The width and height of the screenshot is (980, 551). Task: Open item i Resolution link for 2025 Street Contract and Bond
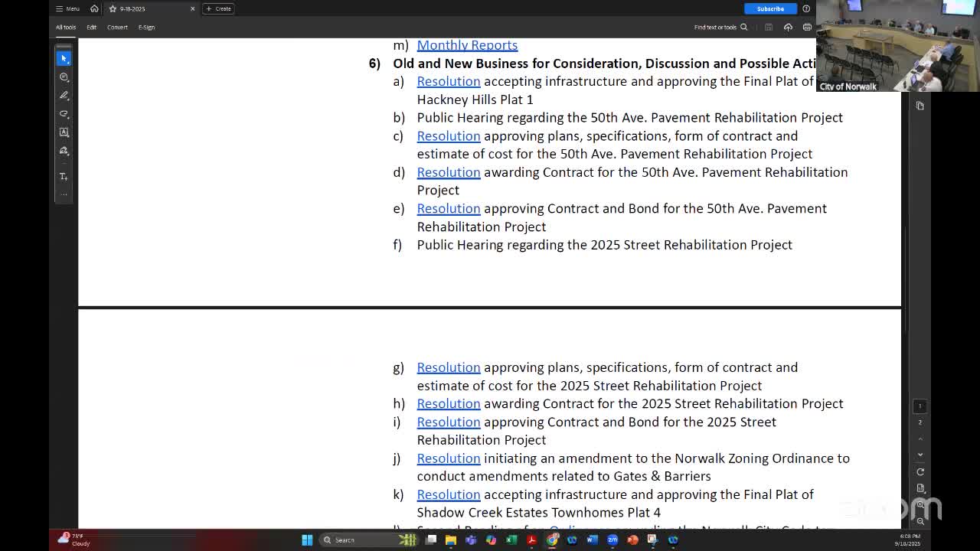pos(449,422)
